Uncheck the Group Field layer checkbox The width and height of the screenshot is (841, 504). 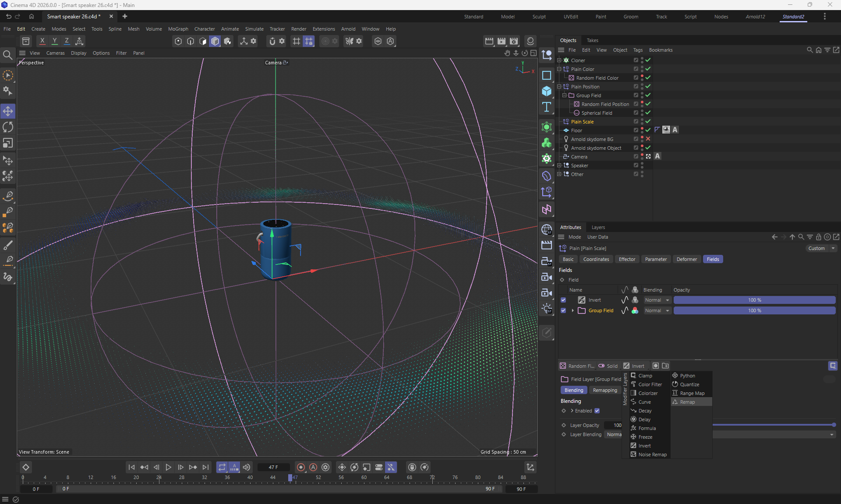pyautogui.click(x=563, y=310)
